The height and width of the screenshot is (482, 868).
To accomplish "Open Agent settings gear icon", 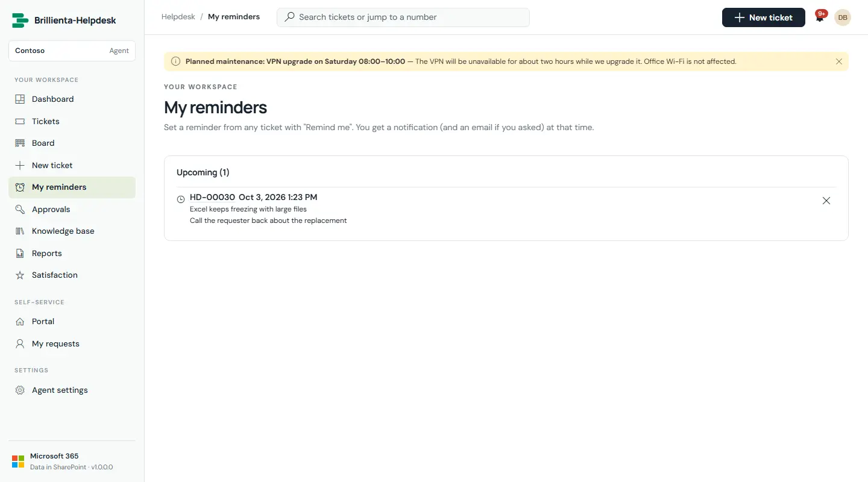I will pos(20,390).
